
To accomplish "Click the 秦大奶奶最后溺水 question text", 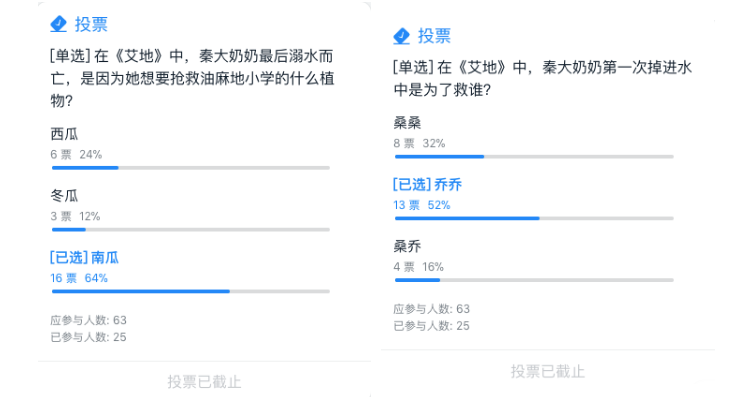I will click(192, 78).
